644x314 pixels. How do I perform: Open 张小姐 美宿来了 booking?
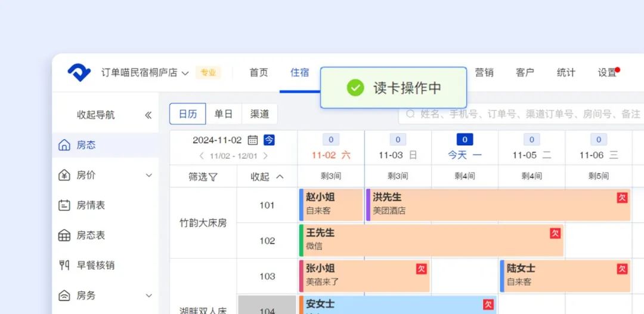[x=364, y=276]
